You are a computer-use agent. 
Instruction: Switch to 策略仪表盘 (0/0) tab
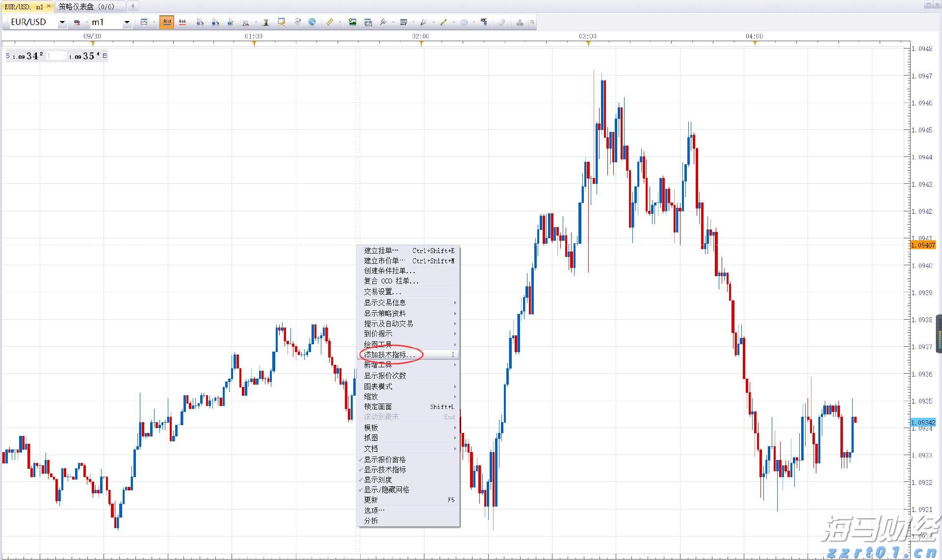tap(86, 7)
